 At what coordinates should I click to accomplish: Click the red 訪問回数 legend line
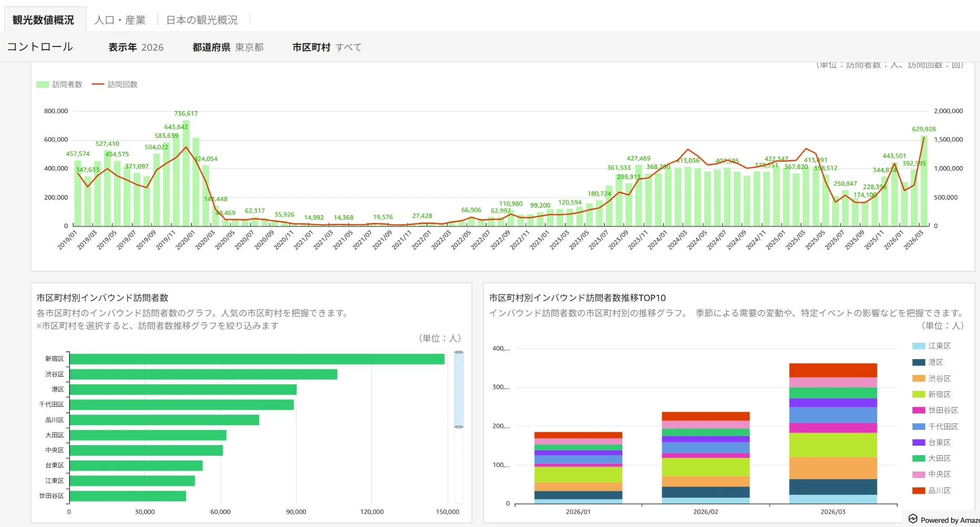click(98, 84)
